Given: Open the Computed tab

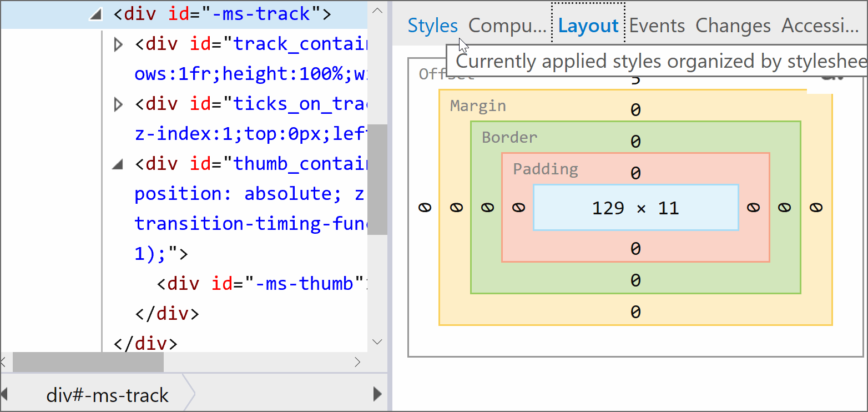Looking at the screenshot, I should [507, 26].
